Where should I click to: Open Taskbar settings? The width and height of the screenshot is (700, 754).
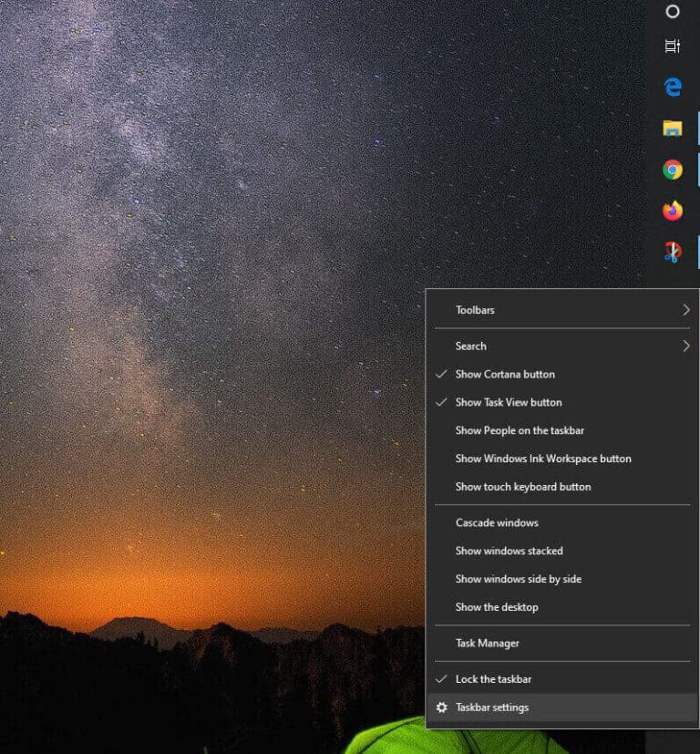[562, 708]
